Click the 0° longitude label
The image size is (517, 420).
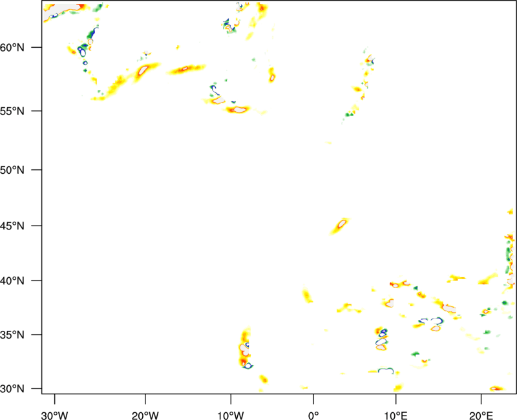(313, 415)
